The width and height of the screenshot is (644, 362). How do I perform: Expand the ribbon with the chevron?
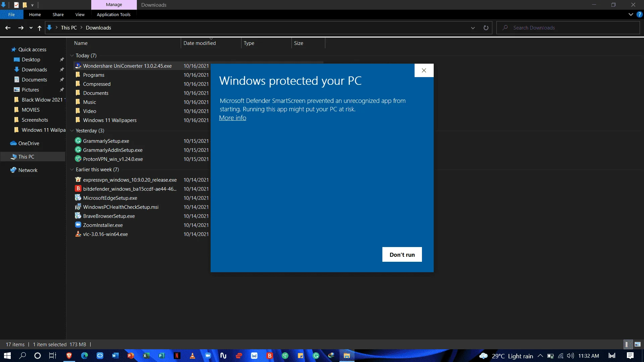[631, 14]
